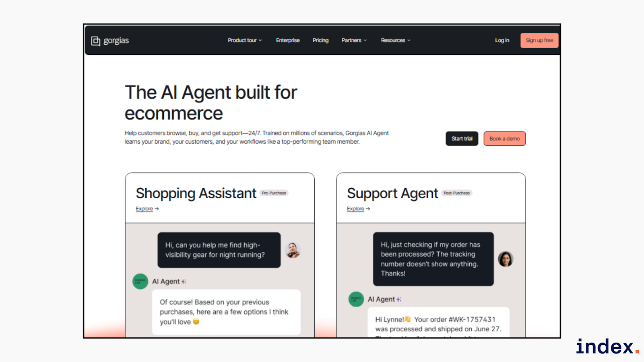Click the green AI Agent avatar under Shopping Assistant

click(140, 281)
